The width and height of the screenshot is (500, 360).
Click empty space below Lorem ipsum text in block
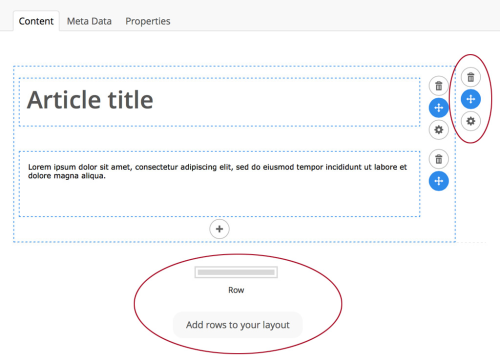219,198
